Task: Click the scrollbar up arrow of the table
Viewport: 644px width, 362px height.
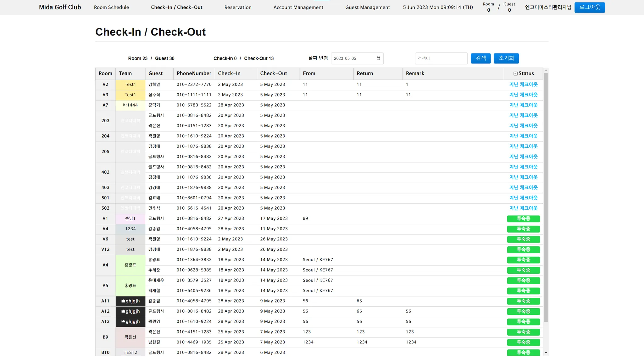Action: (x=546, y=71)
